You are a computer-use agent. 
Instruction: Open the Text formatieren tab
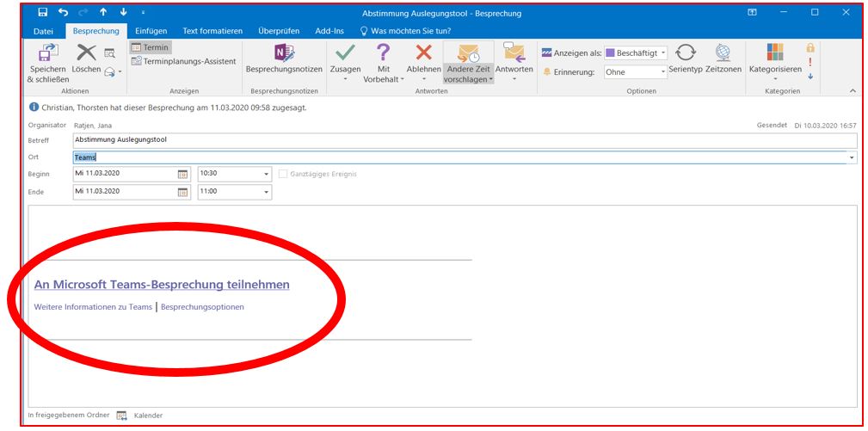(212, 31)
